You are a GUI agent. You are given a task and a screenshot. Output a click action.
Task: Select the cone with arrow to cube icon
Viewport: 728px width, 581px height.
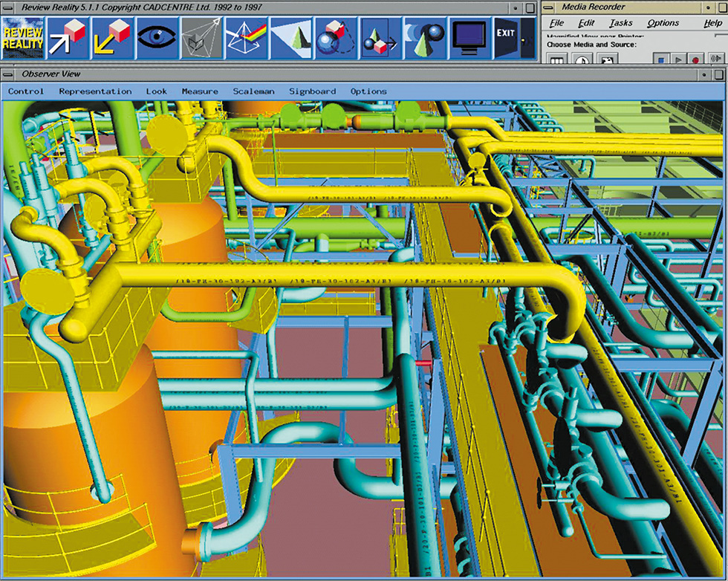coord(380,37)
